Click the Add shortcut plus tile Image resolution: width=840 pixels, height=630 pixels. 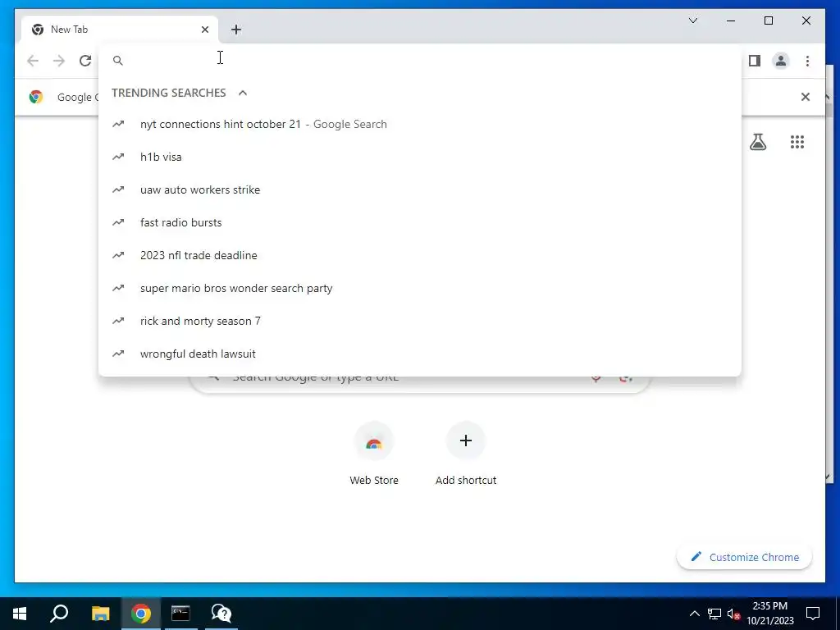[466, 441]
